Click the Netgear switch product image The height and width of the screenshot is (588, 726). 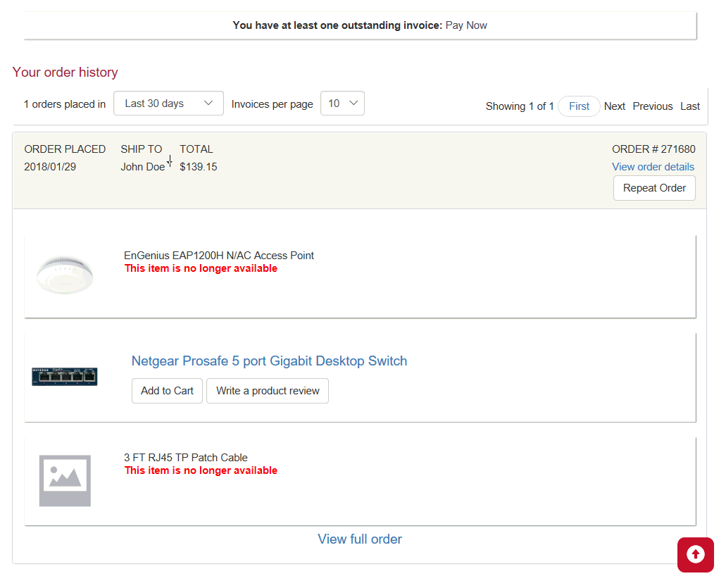click(x=65, y=376)
